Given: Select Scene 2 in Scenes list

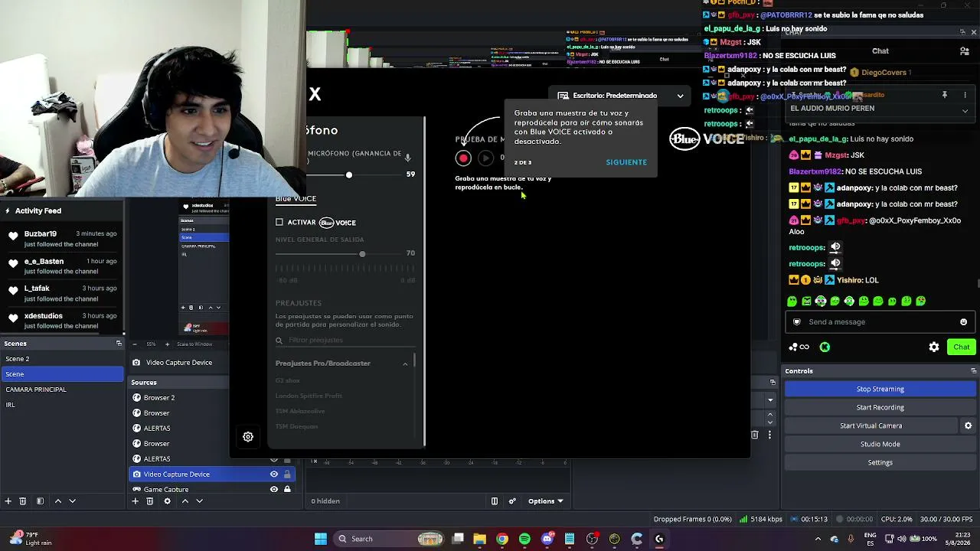Looking at the screenshot, I should tap(62, 359).
